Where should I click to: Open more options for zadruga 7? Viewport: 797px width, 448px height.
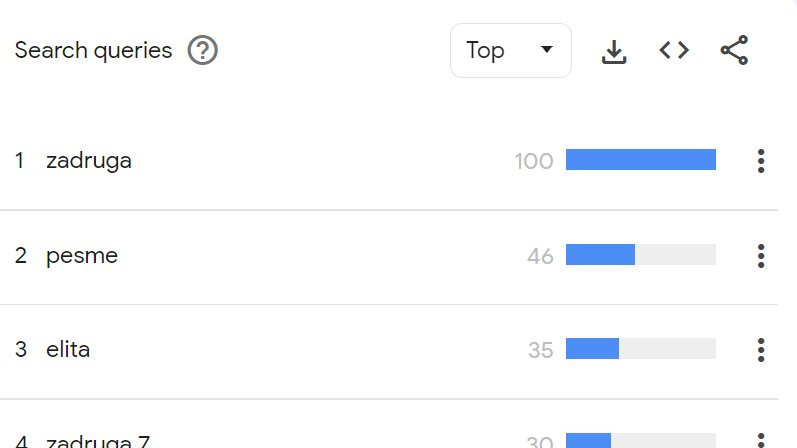[x=761, y=440]
